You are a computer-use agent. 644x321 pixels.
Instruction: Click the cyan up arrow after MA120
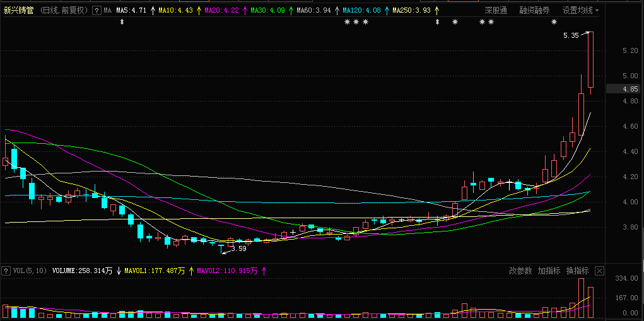(386, 10)
